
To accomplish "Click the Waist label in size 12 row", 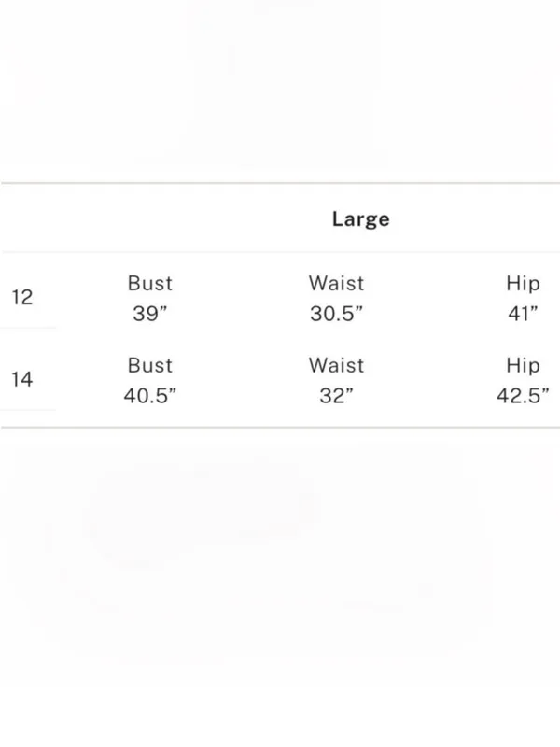I will (x=336, y=284).
